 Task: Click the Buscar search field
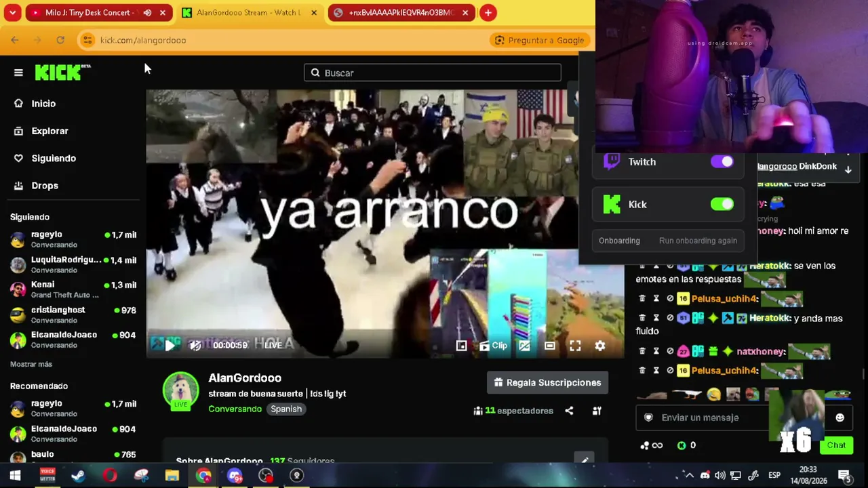point(433,73)
